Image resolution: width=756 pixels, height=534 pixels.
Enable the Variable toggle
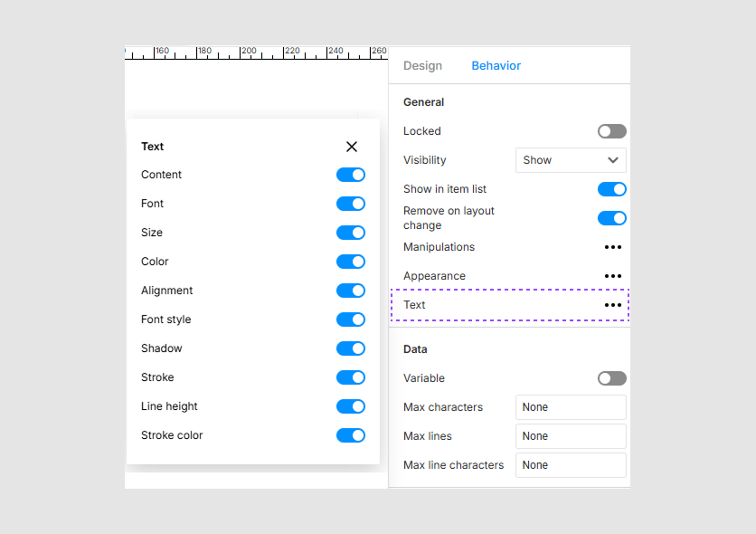pos(611,378)
